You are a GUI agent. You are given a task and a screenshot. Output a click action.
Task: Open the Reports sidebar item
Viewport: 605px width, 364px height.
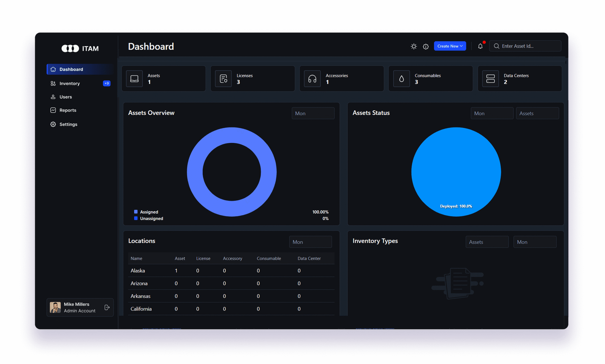[68, 110]
